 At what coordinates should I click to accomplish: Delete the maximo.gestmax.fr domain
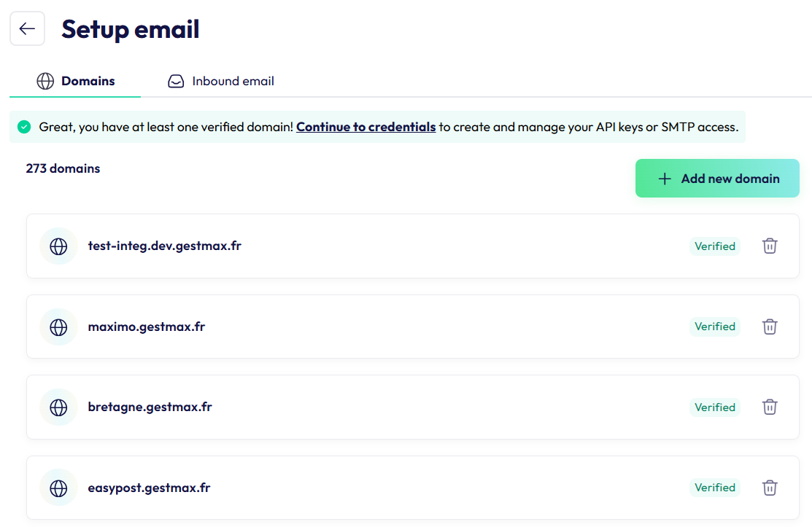coord(770,327)
